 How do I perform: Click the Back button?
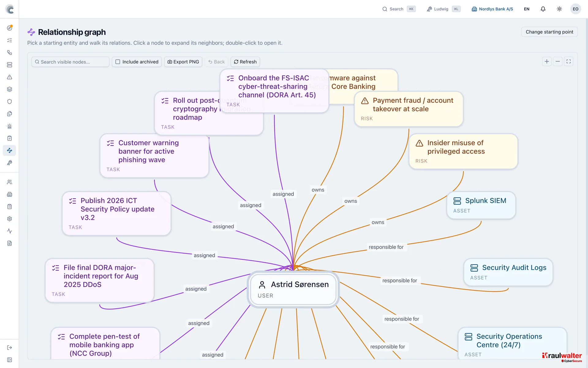(217, 62)
